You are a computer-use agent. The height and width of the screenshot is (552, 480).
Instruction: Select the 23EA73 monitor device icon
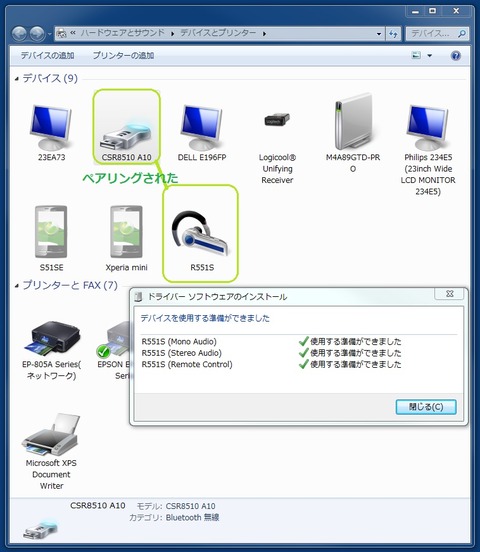pos(51,127)
